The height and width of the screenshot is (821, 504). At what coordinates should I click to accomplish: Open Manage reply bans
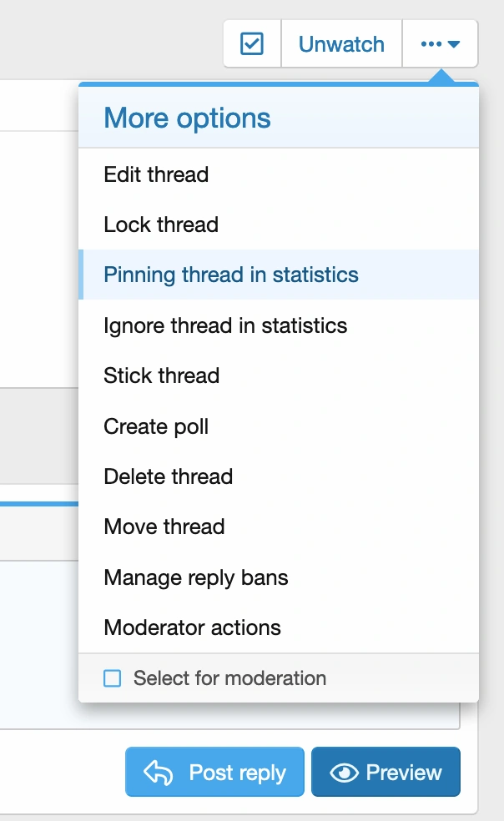[196, 577]
